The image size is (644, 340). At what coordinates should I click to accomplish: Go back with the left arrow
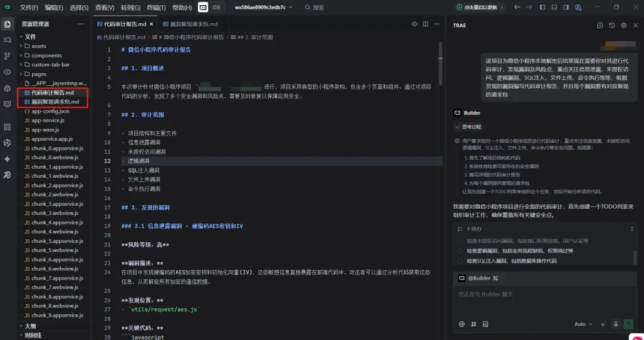[x=517, y=7]
